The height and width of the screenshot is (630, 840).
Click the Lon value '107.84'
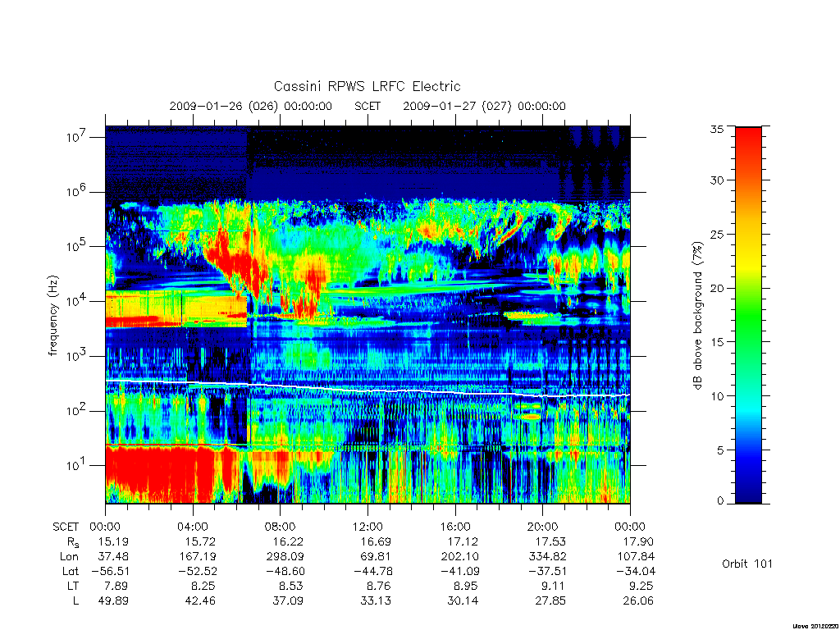coord(636,557)
